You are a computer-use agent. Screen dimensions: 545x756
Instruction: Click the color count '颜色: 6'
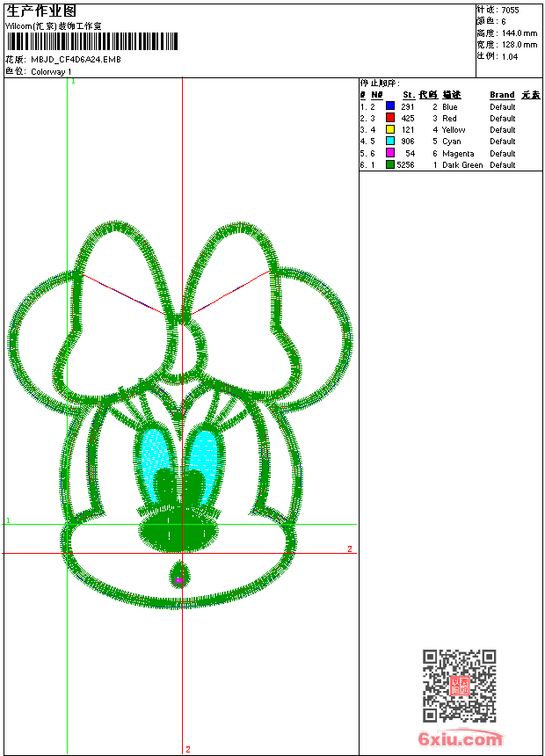[491, 22]
